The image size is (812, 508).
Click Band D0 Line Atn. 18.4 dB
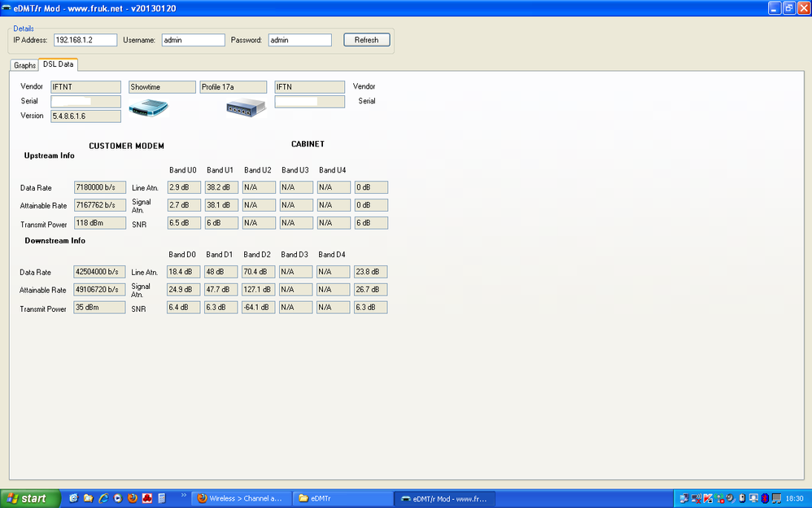click(x=183, y=272)
